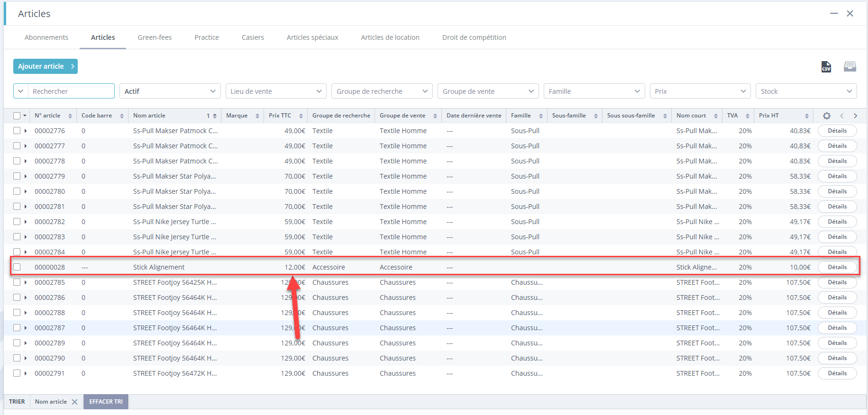
Task: Sort by Marque column arrows
Action: tap(257, 116)
